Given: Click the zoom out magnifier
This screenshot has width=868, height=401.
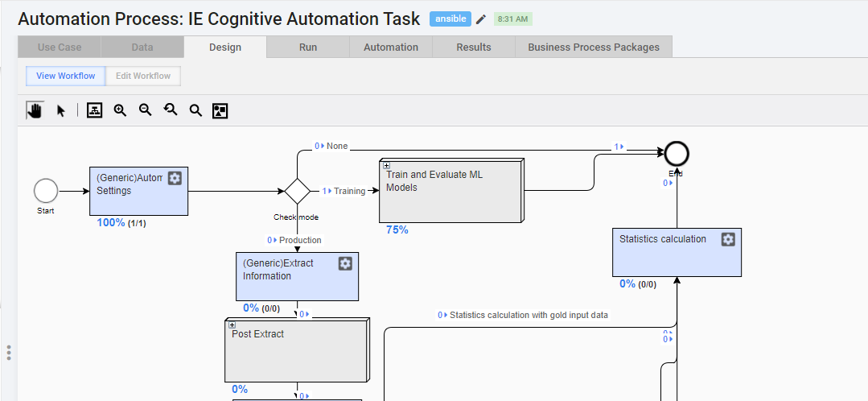Looking at the screenshot, I should 146,110.
